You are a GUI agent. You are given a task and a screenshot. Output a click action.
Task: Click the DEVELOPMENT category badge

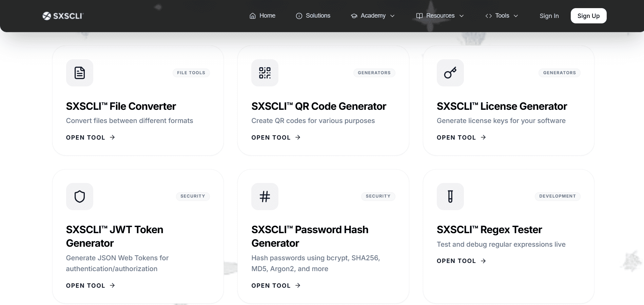click(x=558, y=196)
